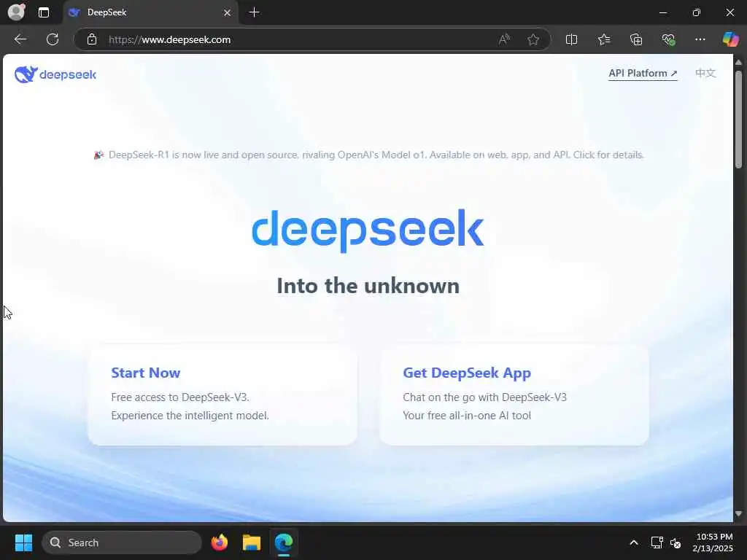Minimize the browser window
The height and width of the screenshot is (560, 747).
coord(663,12)
